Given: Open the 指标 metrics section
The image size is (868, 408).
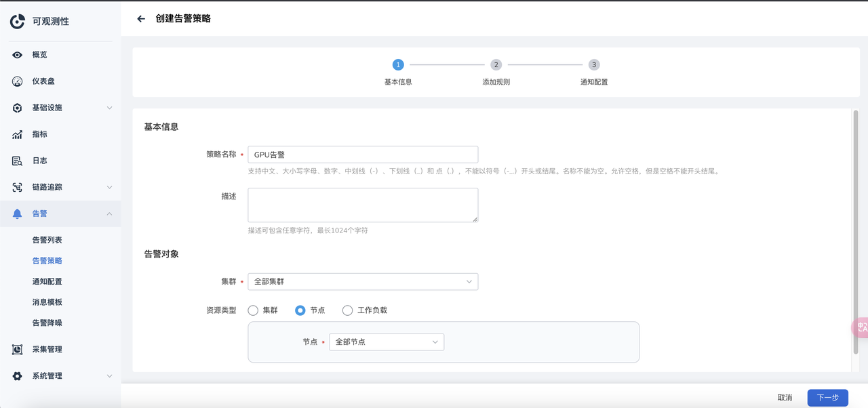Looking at the screenshot, I should coord(39,134).
